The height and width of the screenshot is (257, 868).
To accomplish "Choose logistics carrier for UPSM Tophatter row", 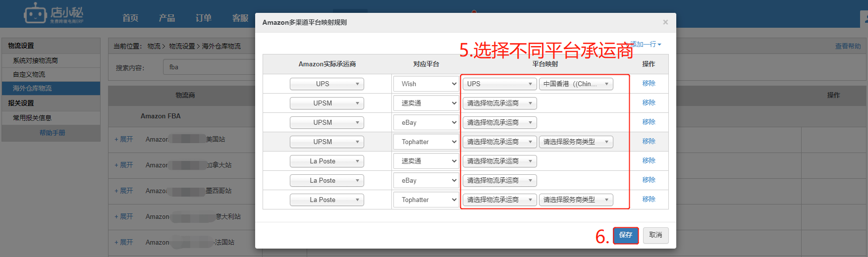I will (500, 142).
